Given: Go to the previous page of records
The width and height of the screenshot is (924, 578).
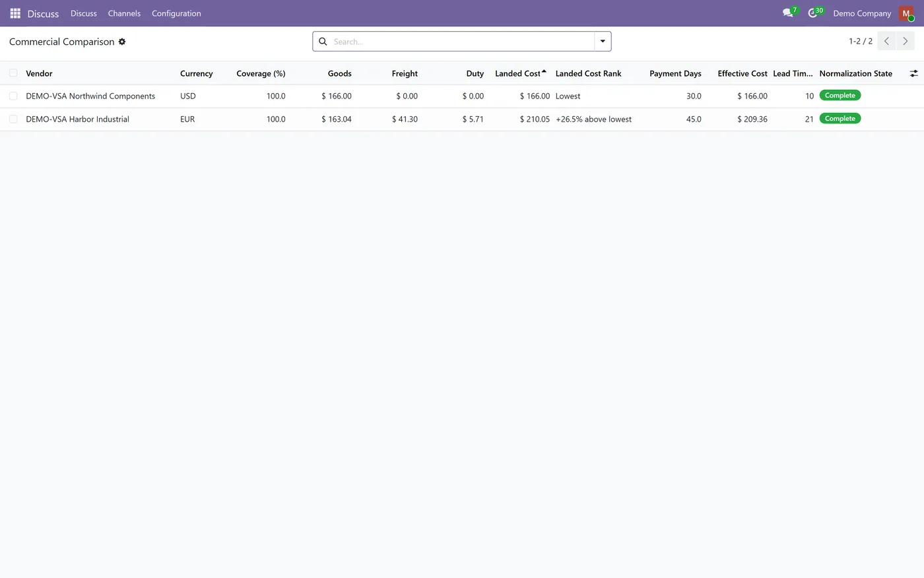Looking at the screenshot, I should pyautogui.click(x=886, y=41).
